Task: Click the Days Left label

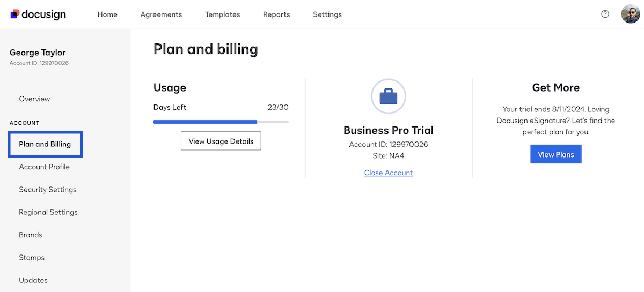Action: 170,107
